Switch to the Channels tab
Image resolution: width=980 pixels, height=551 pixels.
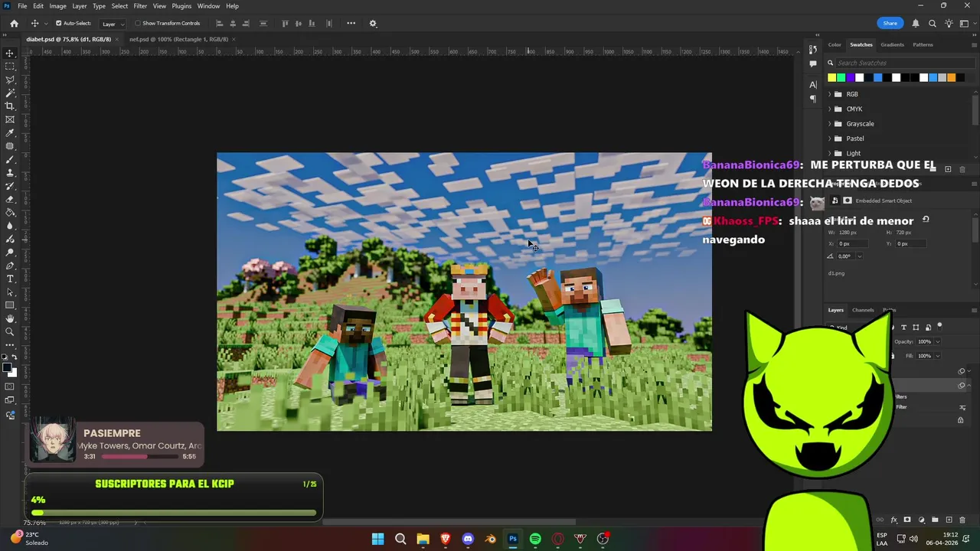(x=863, y=310)
